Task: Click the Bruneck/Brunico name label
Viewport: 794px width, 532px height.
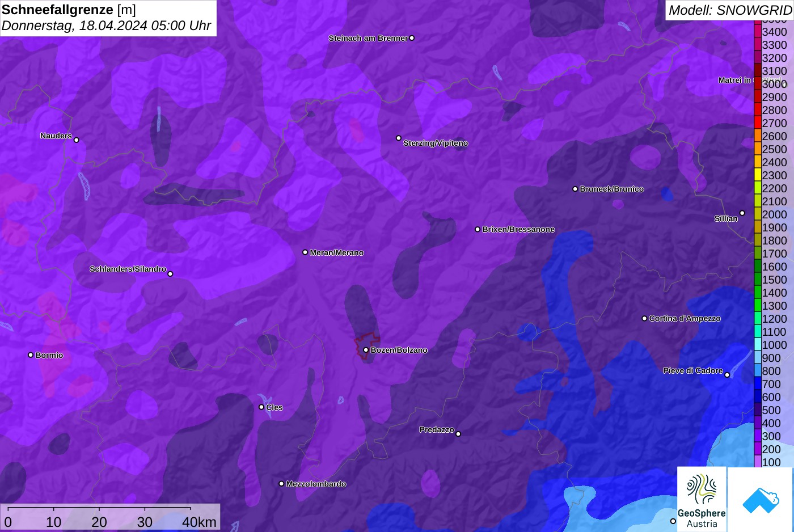Action: 611,189
